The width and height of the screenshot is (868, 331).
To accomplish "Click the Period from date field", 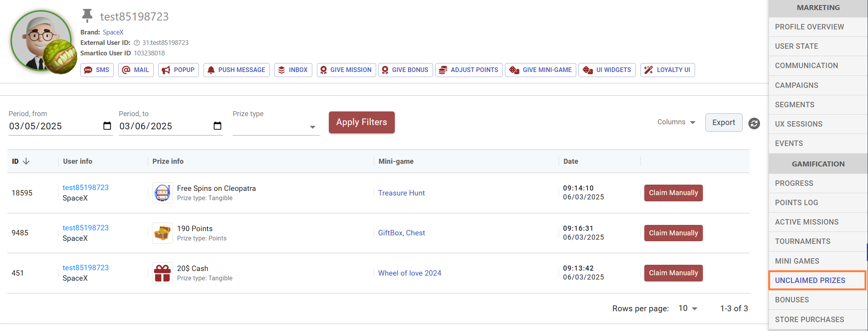I will (54, 126).
